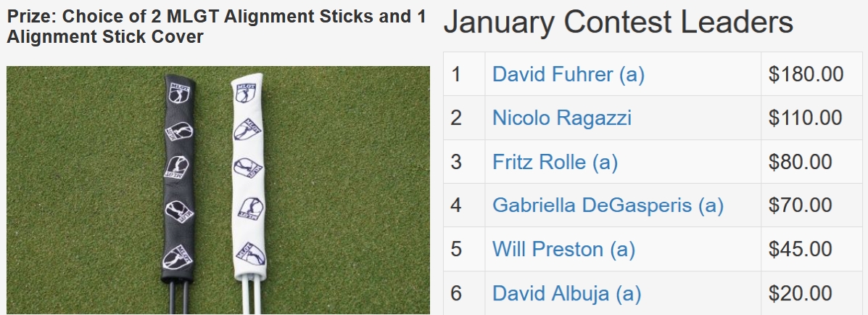Click the $180.00 winnings cell
Image resolution: width=868 pixels, height=315 pixels.
[806, 74]
